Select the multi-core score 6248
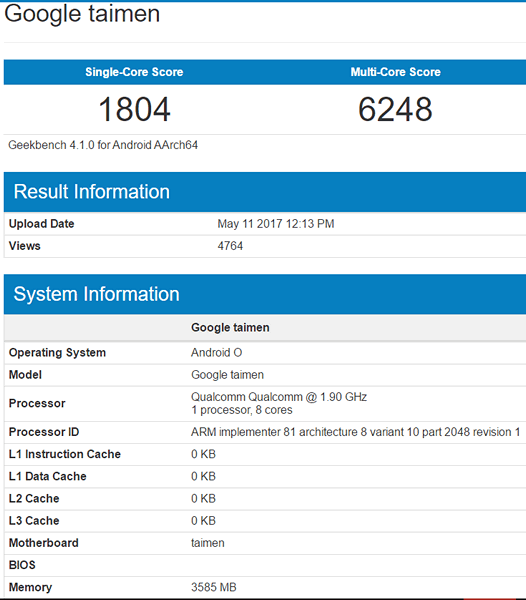Screen dimensions: 526x600 point(395,109)
